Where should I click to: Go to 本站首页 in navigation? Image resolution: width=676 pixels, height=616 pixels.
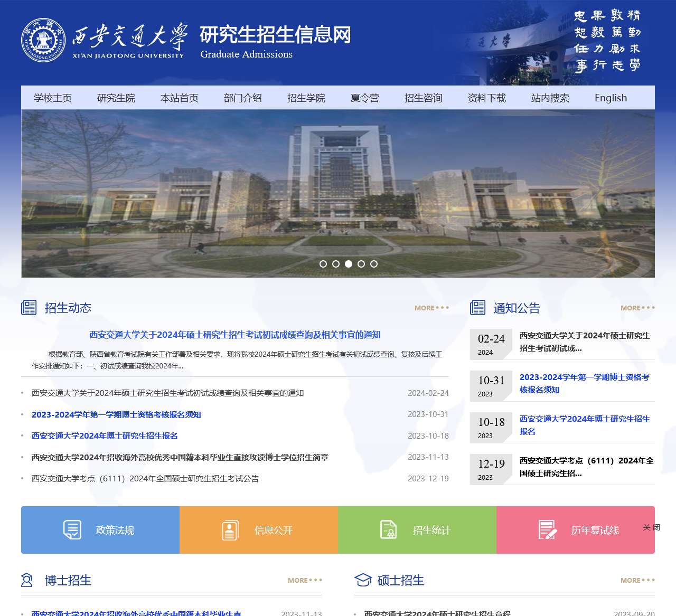point(180,98)
